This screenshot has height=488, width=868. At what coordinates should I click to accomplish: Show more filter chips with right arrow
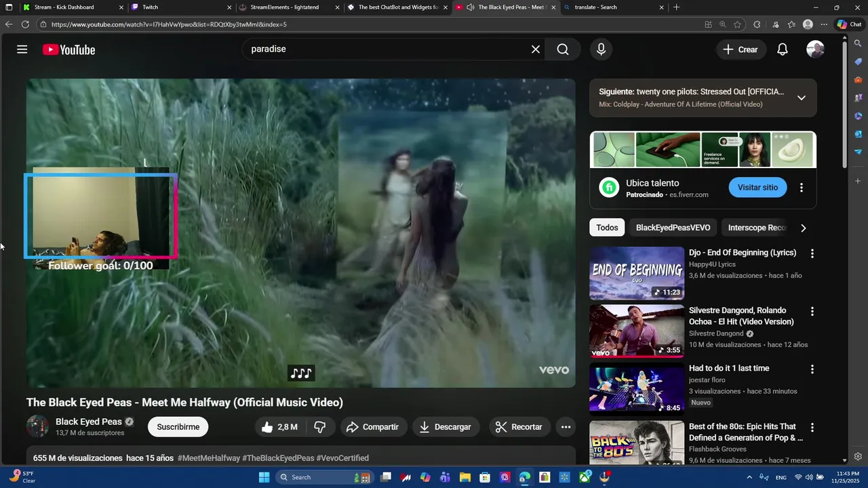804,228
